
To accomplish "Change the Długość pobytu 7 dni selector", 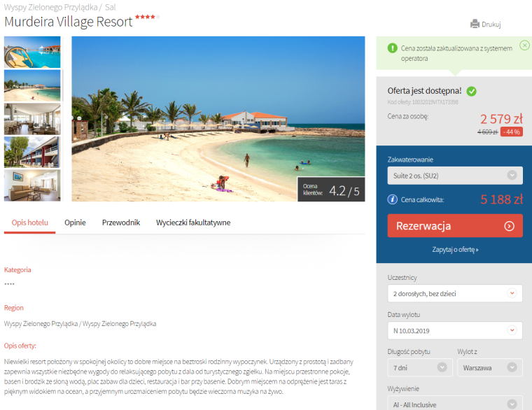I will tap(420, 367).
